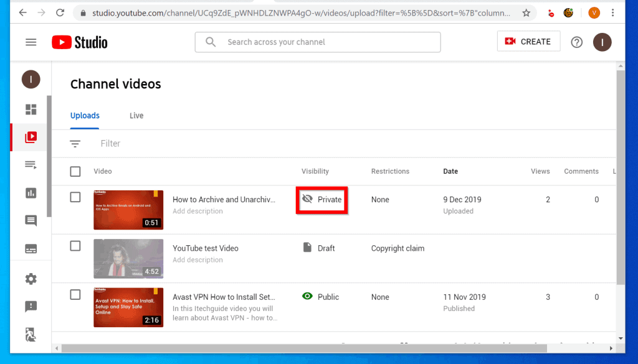Open the Playlists icon in sidebar
638x364 pixels.
pos(31,165)
